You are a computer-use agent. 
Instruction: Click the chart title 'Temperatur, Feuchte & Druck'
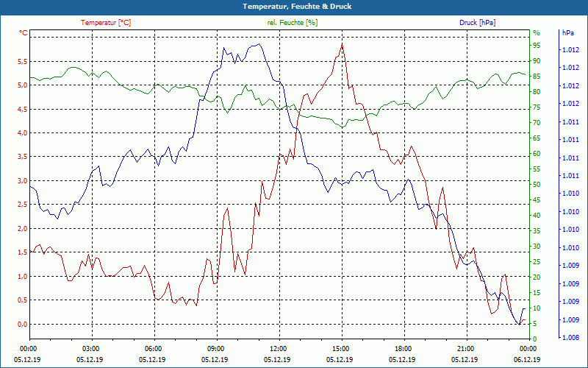297,7
